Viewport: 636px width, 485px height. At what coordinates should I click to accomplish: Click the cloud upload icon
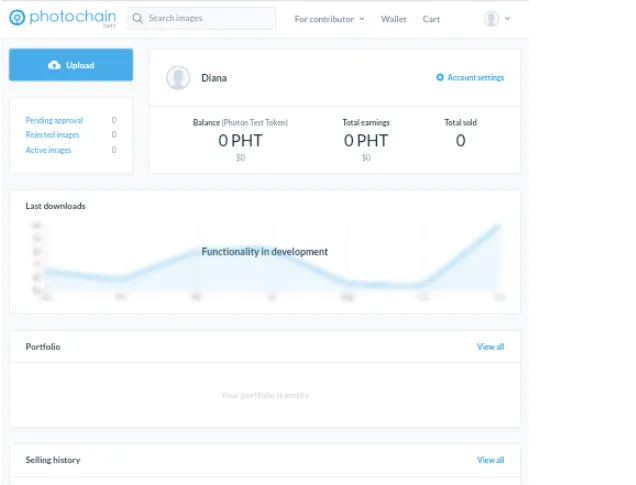pos(54,65)
